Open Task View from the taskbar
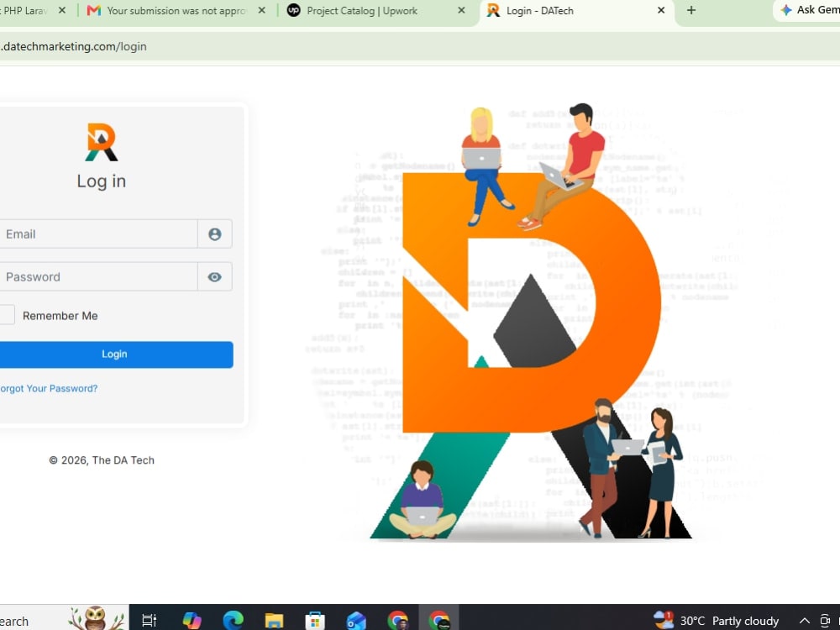The width and height of the screenshot is (840, 630). pos(149,621)
